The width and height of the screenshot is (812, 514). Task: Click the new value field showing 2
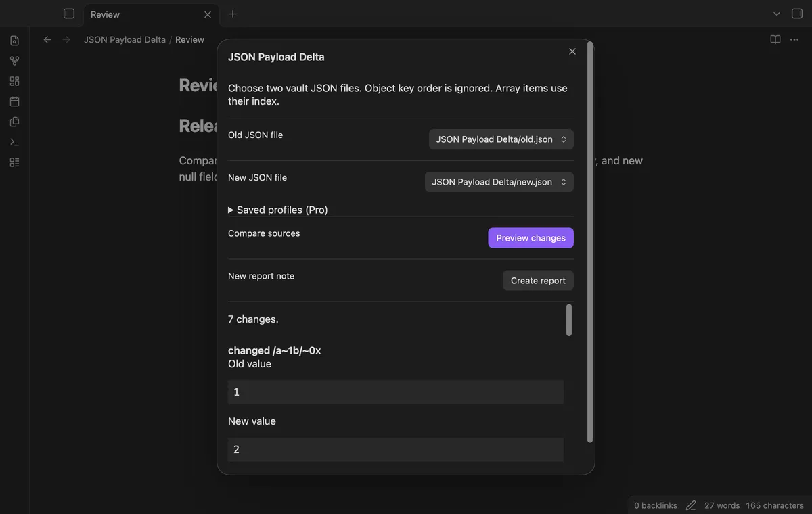tap(396, 450)
